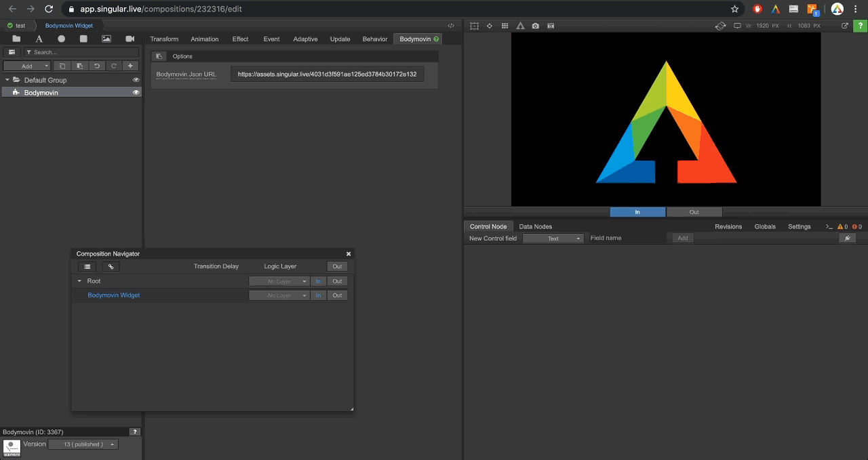The width and height of the screenshot is (868, 460).
Task: Open the version 13 (published) dropdown
Action: (x=83, y=444)
